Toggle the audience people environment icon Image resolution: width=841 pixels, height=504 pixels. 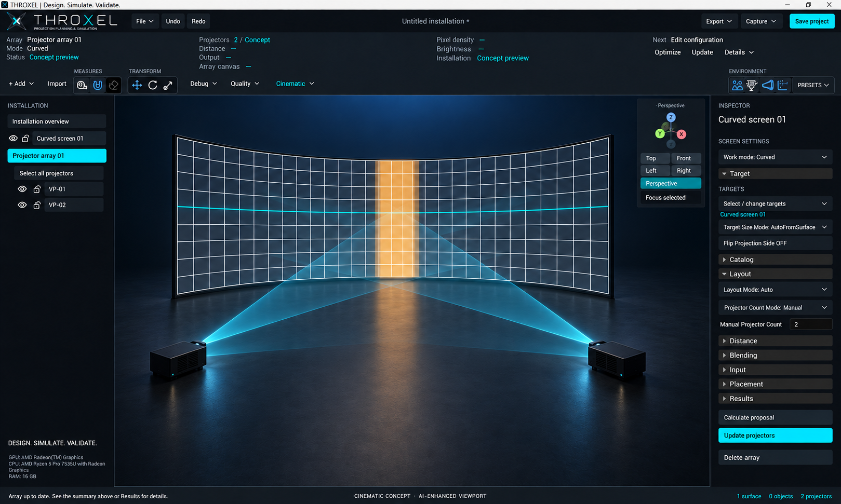pos(737,85)
